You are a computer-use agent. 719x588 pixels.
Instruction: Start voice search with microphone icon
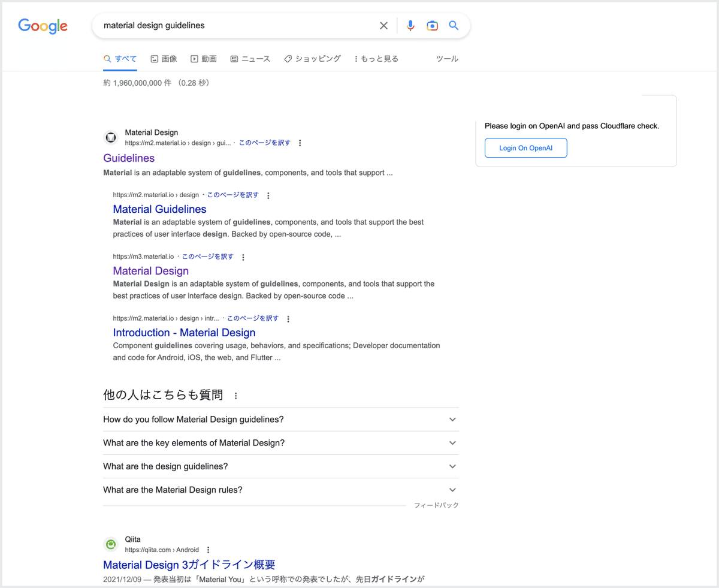pyautogui.click(x=410, y=25)
